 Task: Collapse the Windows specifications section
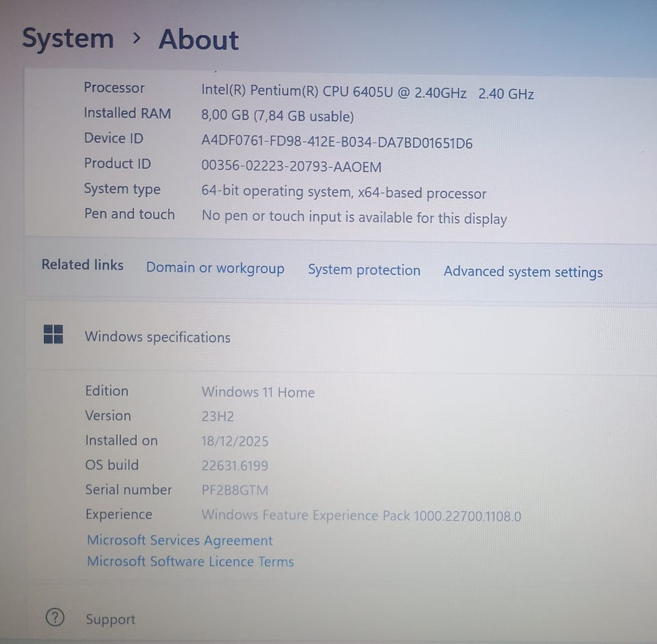tap(341, 337)
